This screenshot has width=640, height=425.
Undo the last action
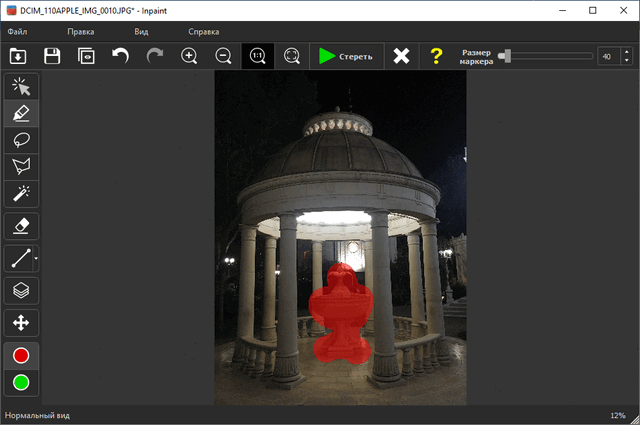pos(120,56)
